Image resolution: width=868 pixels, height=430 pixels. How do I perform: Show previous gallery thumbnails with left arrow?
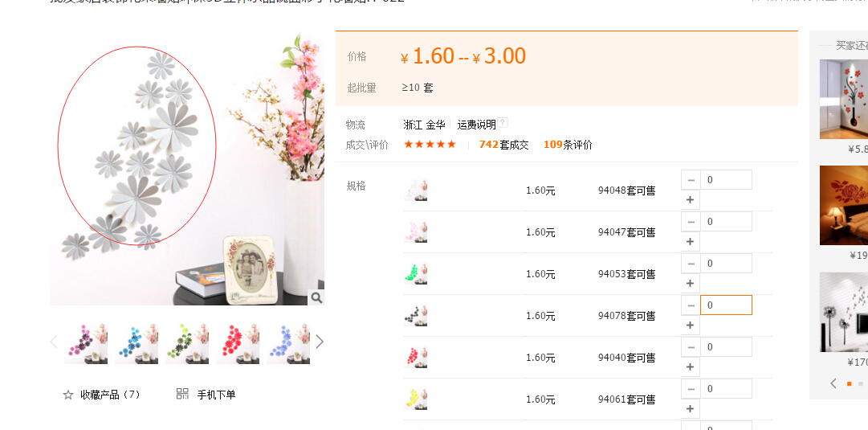(54, 342)
